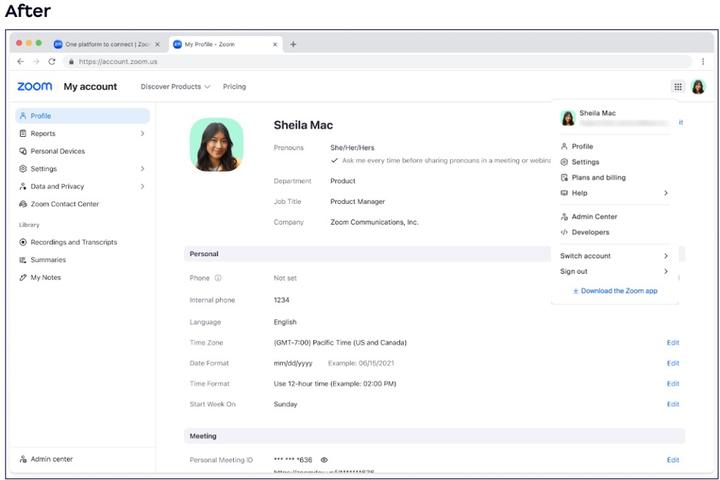Click Download the Zoom app link
This screenshot has width=720, height=480.
[x=615, y=291]
